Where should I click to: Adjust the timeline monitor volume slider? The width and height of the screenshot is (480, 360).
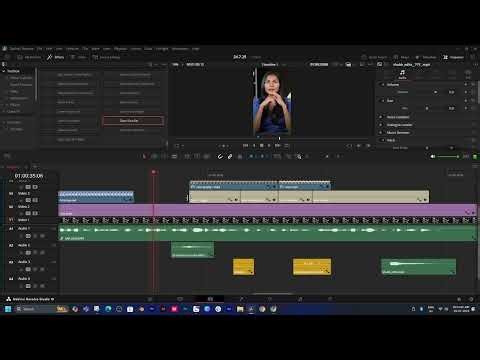(x=448, y=156)
